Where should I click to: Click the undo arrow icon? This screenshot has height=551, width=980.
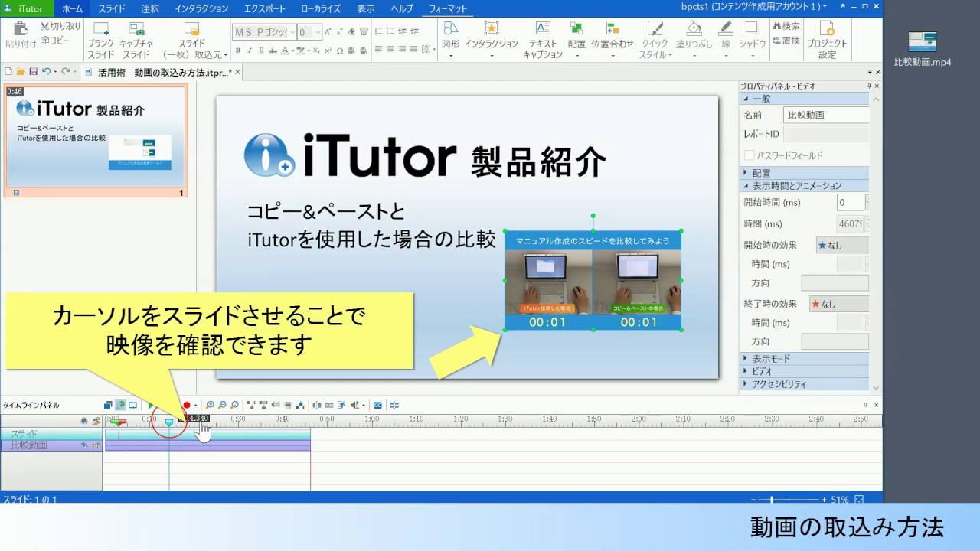46,71
